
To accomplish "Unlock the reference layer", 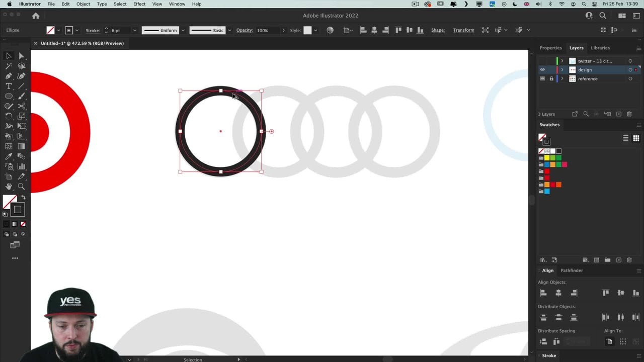I will tap(551, 79).
